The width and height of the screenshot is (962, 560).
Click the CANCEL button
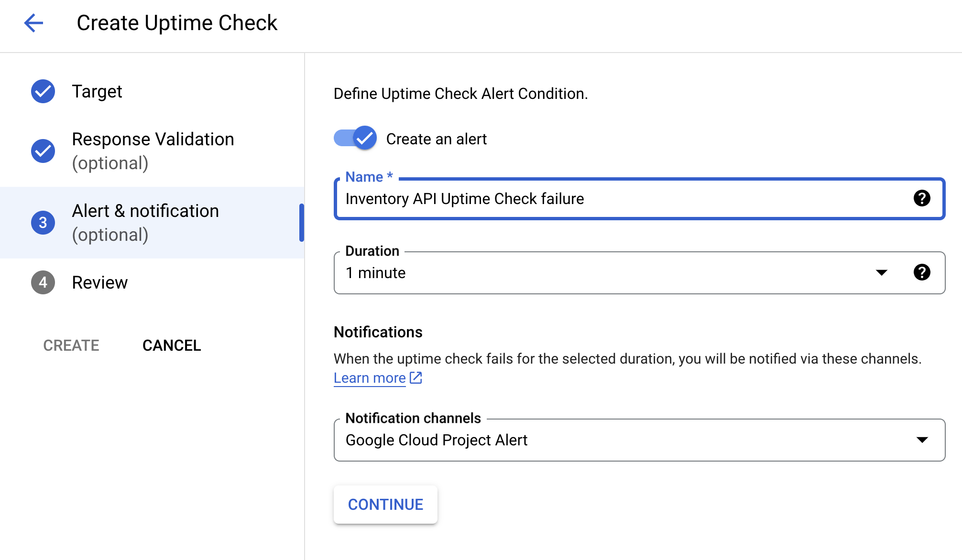point(172,345)
